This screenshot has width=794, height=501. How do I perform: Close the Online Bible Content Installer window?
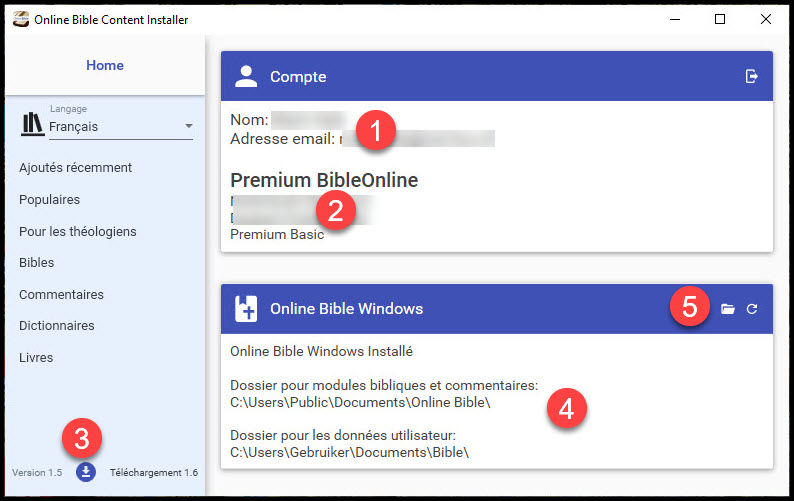click(x=766, y=19)
